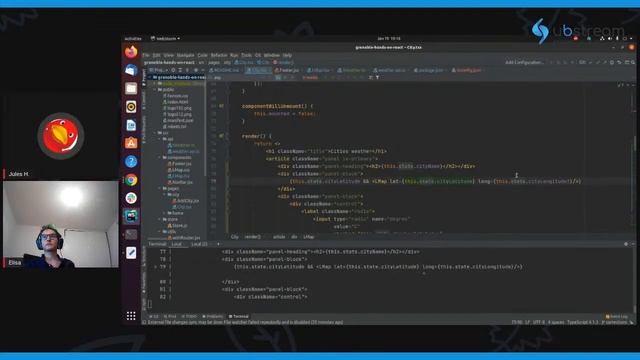The width and height of the screenshot is (640, 360).
Task: Switch to WebStorm dock icon
Action: [x=131, y=216]
